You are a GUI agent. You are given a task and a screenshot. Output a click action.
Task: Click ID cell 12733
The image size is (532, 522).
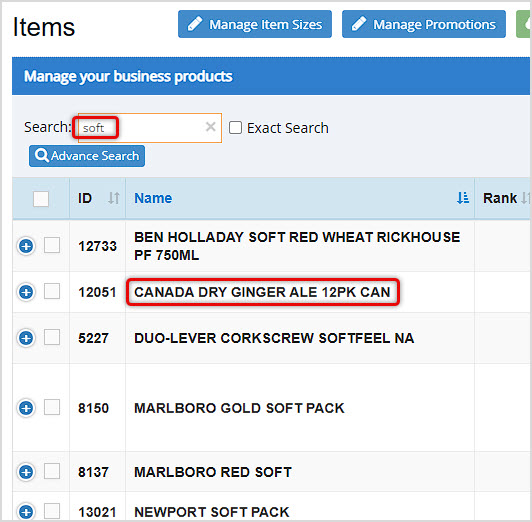coord(97,246)
